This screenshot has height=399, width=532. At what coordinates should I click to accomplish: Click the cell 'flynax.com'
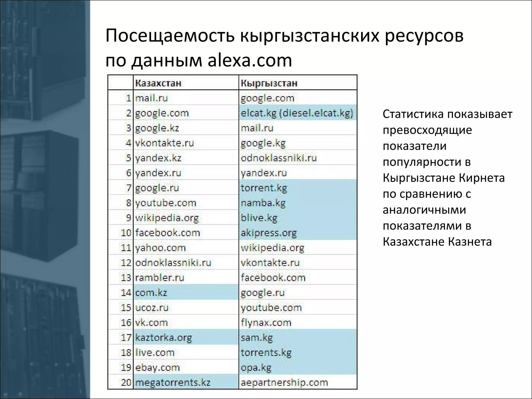(298, 322)
